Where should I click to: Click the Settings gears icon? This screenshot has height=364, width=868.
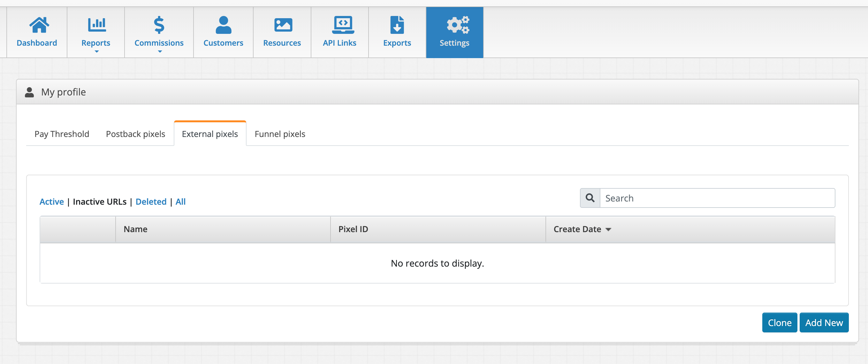pyautogui.click(x=458, y=25)
